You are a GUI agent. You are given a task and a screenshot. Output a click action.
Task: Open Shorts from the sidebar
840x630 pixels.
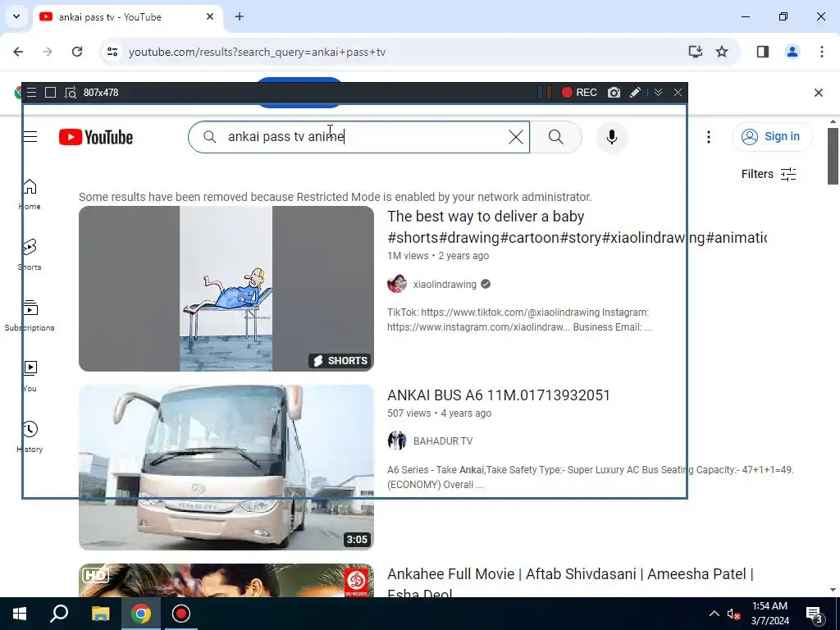point(30,255)
